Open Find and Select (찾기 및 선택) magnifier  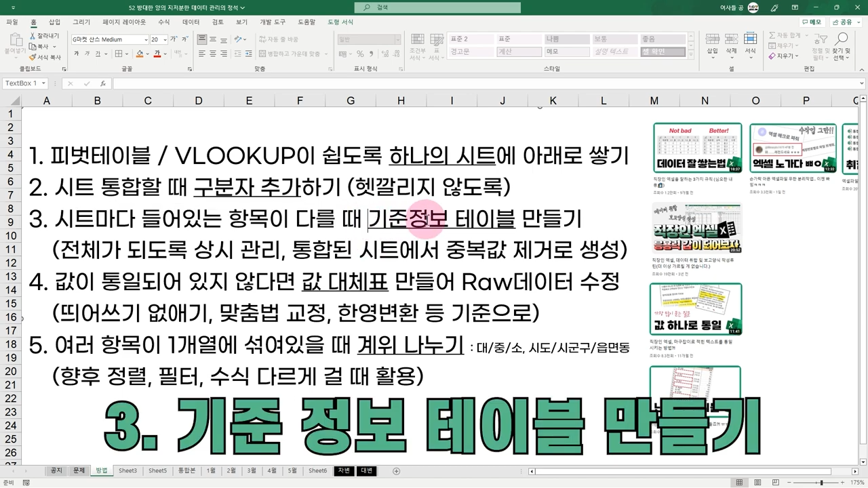(x=843, y=39)
